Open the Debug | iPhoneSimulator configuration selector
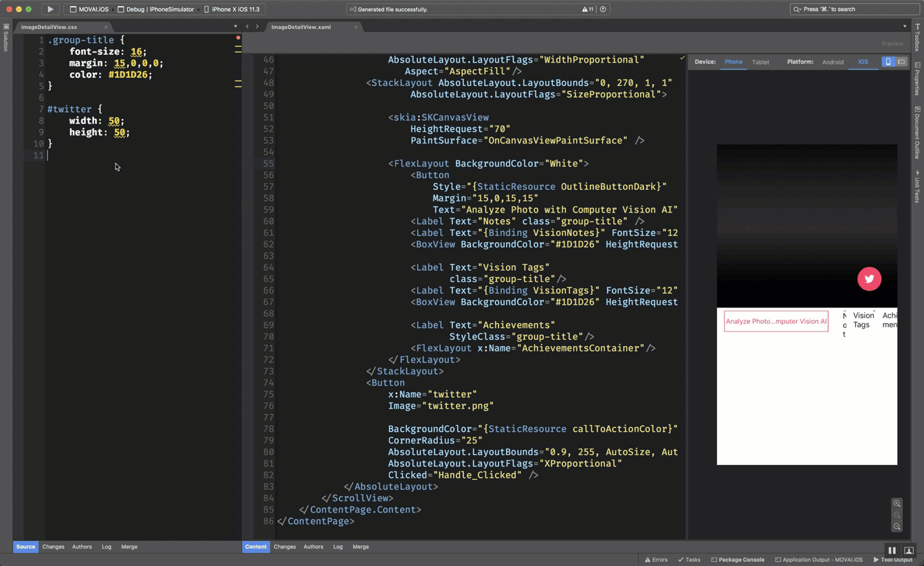Viewport: 924px width, 566px height. tap(155, 10)
